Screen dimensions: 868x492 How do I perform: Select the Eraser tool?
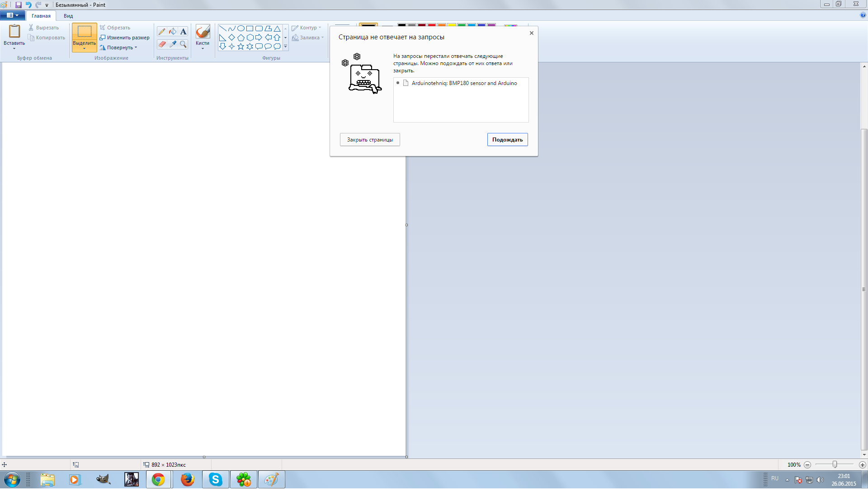(162, 44)
